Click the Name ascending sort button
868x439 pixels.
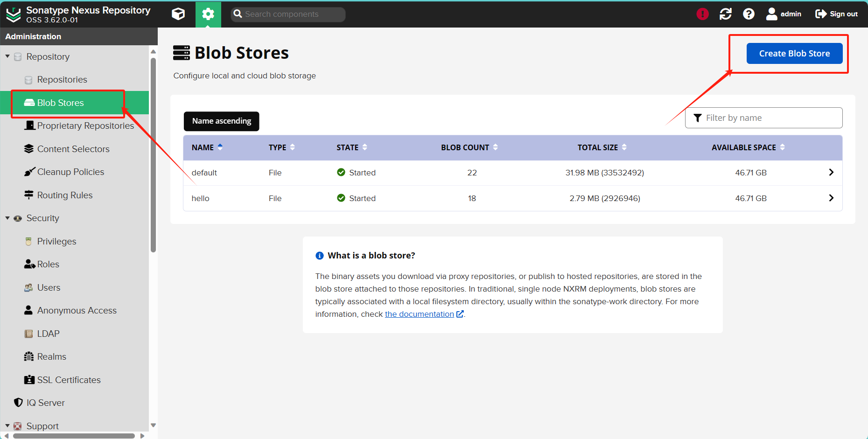click(222, 121)
